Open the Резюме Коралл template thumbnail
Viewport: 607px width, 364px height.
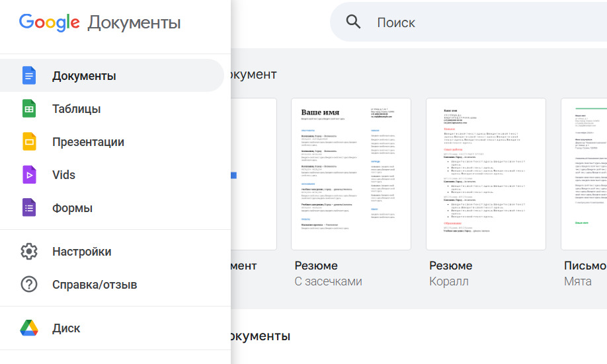(486, 174)
